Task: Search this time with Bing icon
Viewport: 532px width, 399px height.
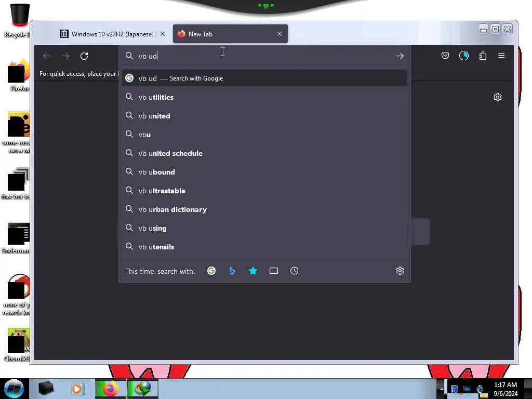Action: click(x=232, y=271)
